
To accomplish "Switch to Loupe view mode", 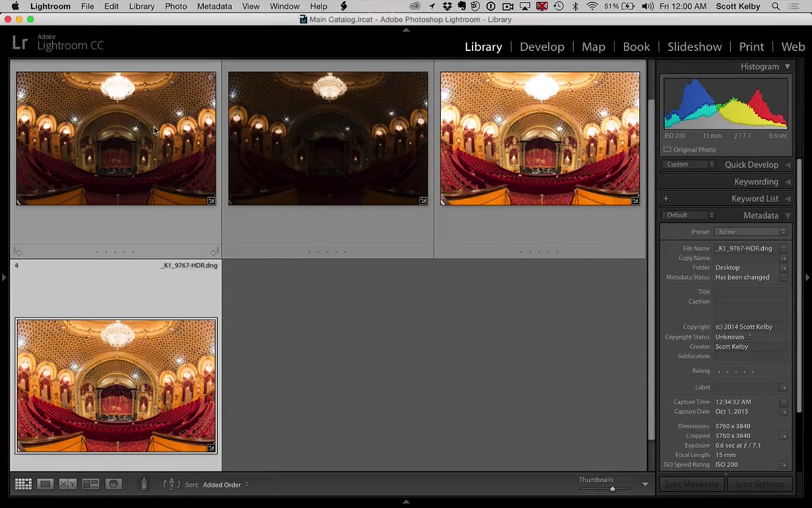I will [45, 484].
